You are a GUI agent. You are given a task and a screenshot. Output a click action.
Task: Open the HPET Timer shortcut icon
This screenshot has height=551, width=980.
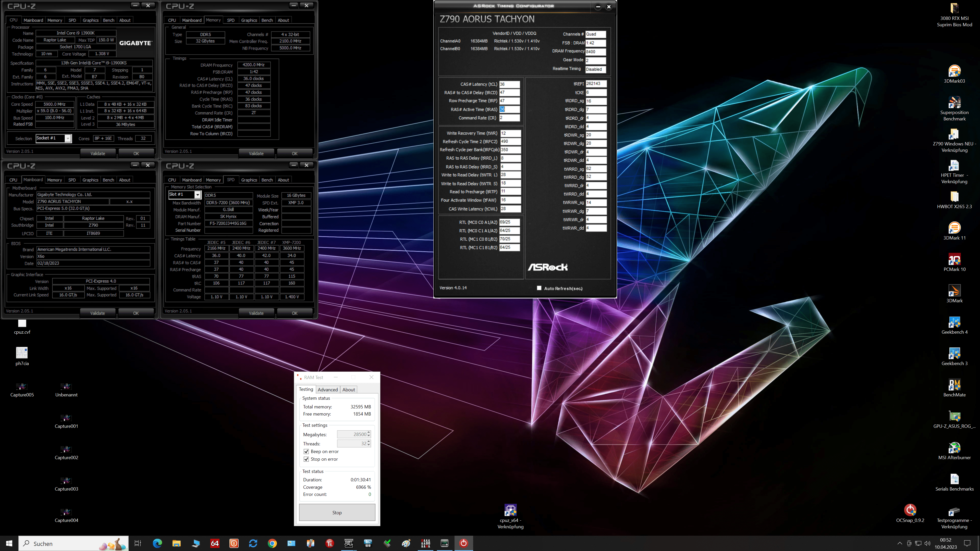[x=954, y=171]
